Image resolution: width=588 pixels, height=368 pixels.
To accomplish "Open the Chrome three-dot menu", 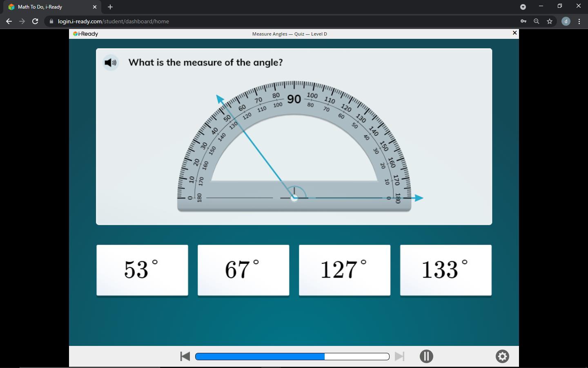I will click(x=579, y=21).
